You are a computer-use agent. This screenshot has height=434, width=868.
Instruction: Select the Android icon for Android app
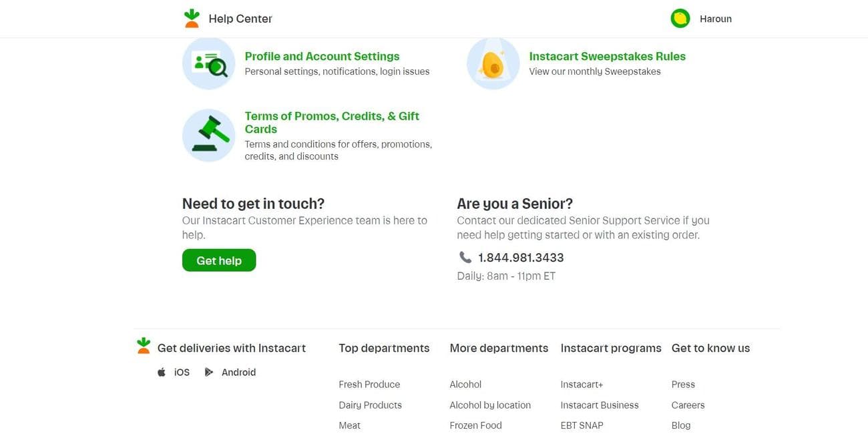pyautogui.click(x=209, y=371)
